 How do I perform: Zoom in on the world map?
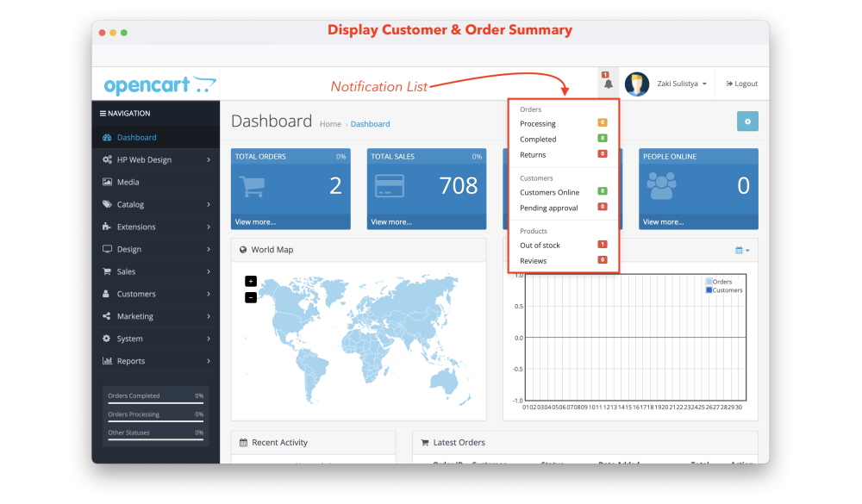coord(251,281)
